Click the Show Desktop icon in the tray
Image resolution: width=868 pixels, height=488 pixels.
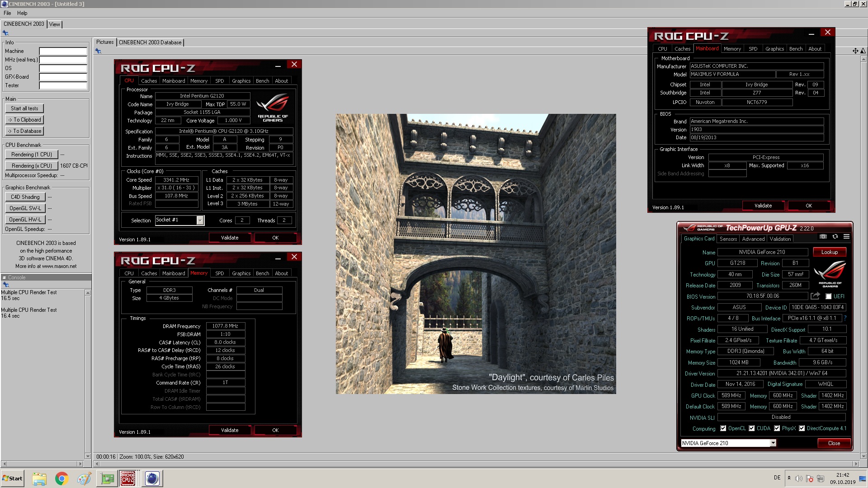(x=863, y=479)
